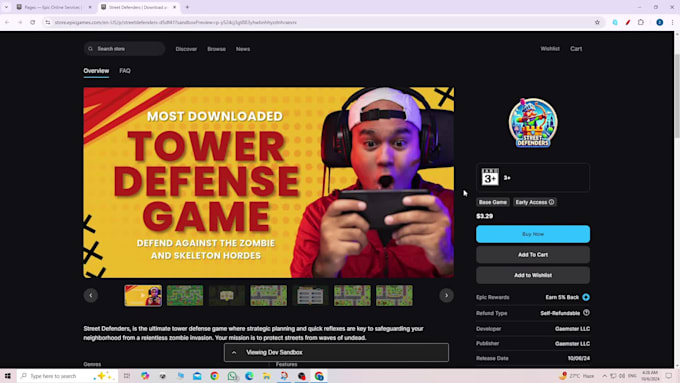This screenshot has height=383, width=680.
Task: Select the fifth menu-screen thumbnail
Action: coord(311,295)
